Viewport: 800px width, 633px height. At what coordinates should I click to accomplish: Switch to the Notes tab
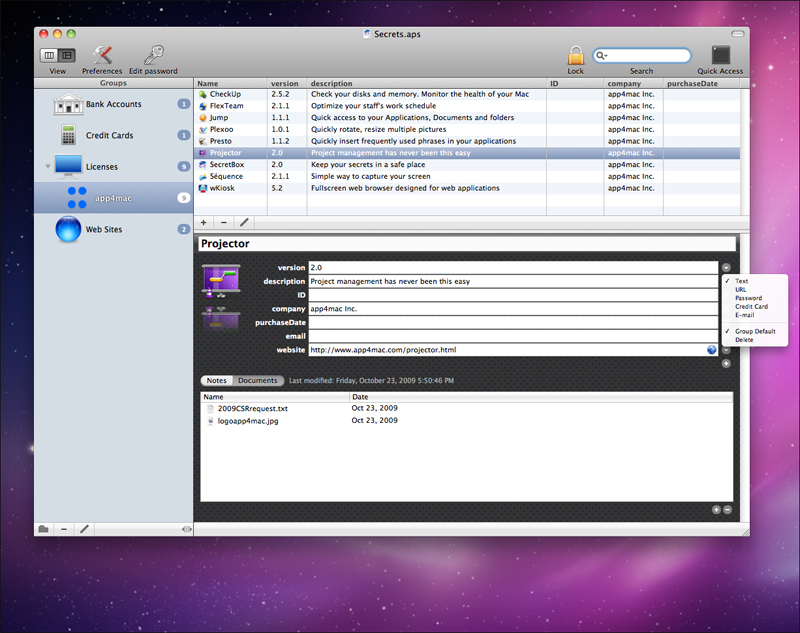pos(216,381)
